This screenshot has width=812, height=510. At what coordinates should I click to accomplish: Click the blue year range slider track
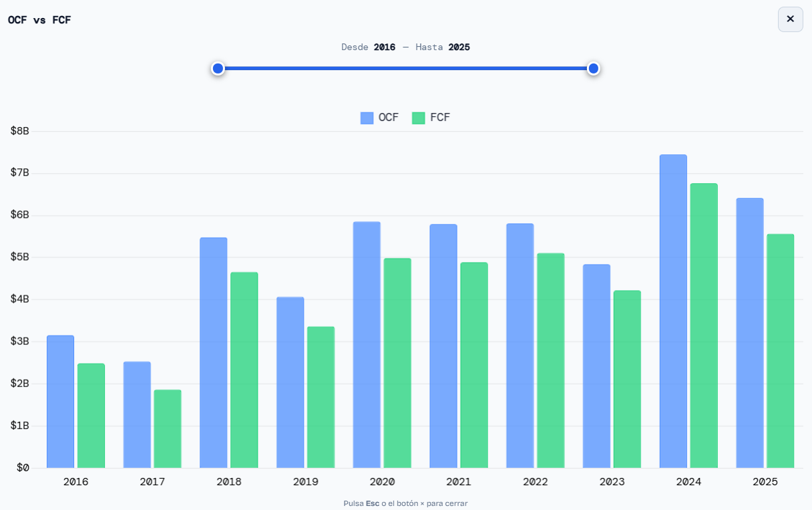pyautogui.click(x=405, y=68)
